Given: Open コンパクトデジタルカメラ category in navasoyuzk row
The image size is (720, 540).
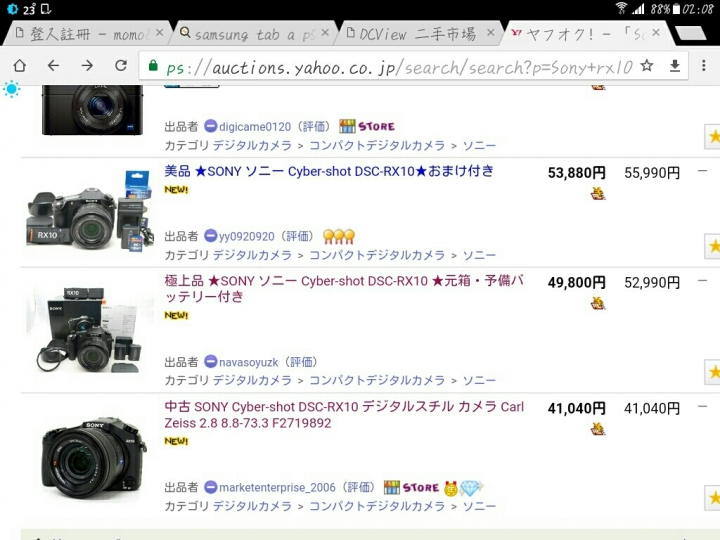Looking at the screenshot, I should pyautogui.click(x=377, y=381).
